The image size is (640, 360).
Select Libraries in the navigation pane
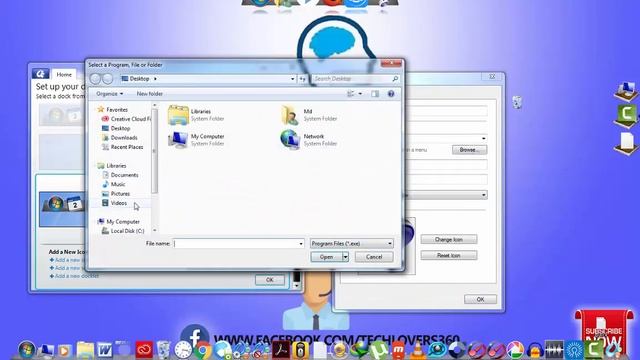coord(116,166)
